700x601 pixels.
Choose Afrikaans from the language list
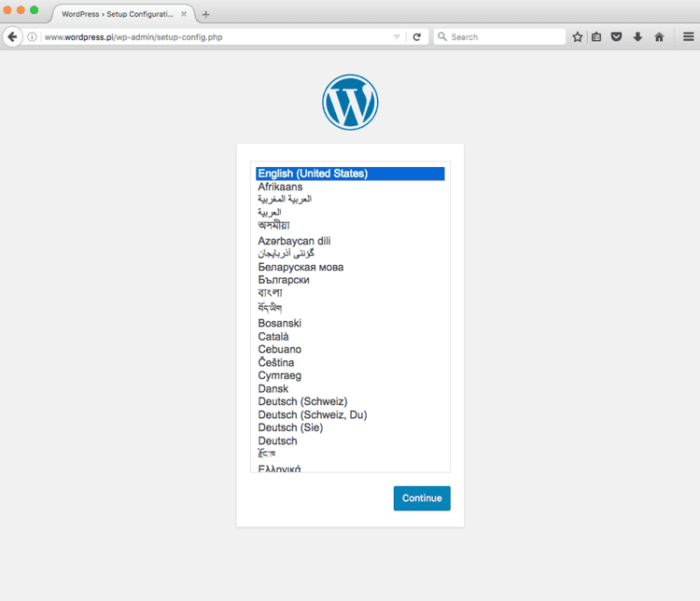pos(280,187)
